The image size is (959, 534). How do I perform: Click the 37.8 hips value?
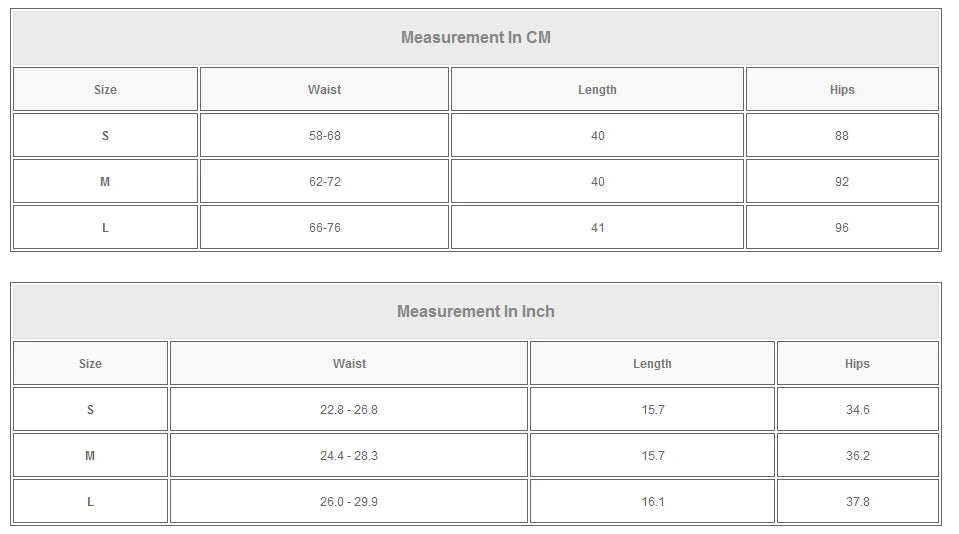point(857,502)
